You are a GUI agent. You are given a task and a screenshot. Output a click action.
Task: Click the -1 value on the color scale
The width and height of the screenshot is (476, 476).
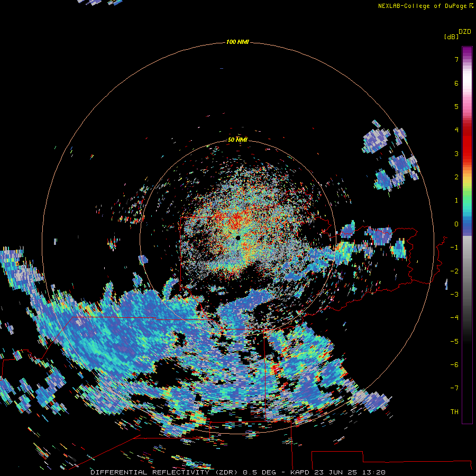coord(454,248)
